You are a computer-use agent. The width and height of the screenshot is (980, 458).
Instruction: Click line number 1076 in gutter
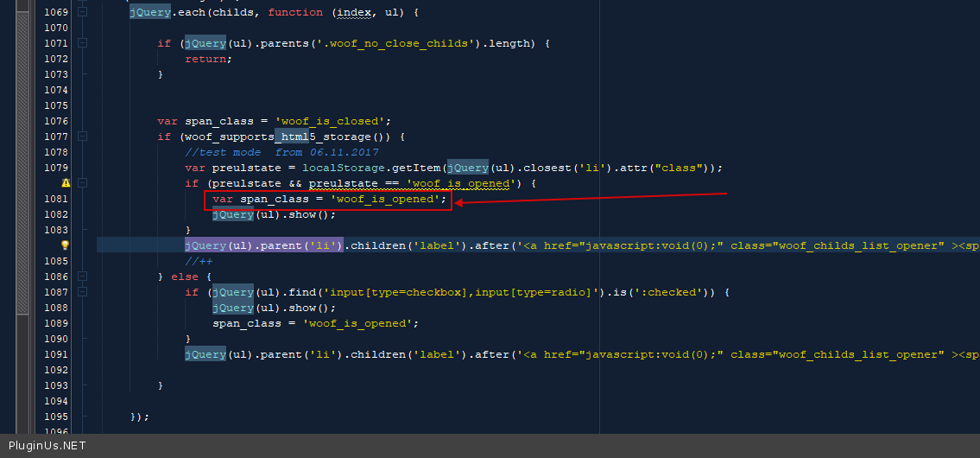click(x=55, y=121)
